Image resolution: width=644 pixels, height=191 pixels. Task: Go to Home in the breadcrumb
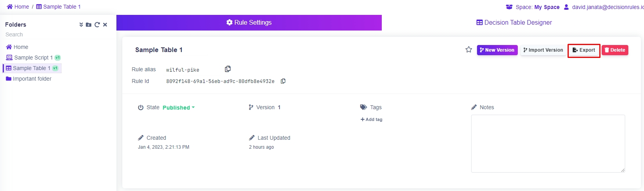[x=18, y=7]
